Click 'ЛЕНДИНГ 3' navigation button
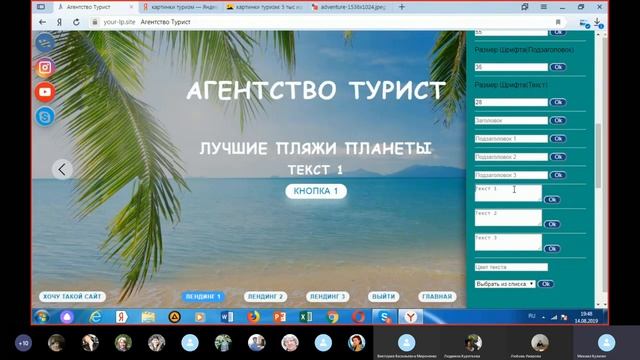 click(x=328, y=297)
